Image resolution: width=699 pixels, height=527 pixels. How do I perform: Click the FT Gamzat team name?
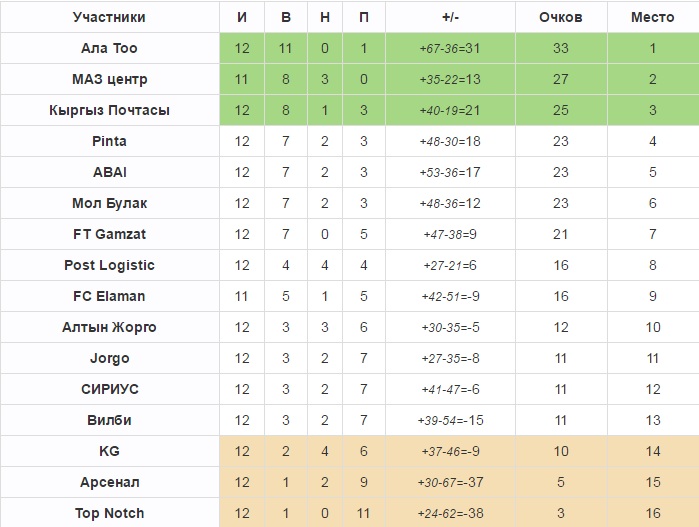(x=109, y=234)
